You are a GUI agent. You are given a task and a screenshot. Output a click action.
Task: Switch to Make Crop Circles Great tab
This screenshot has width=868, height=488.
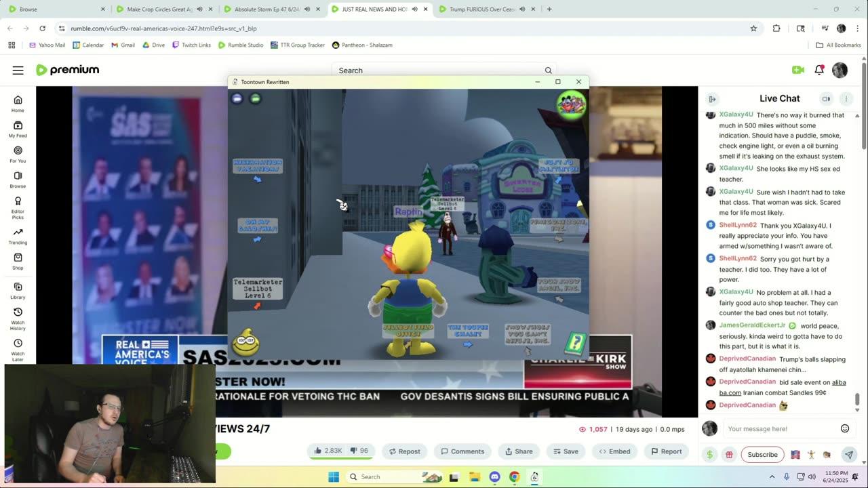[165, 9]
